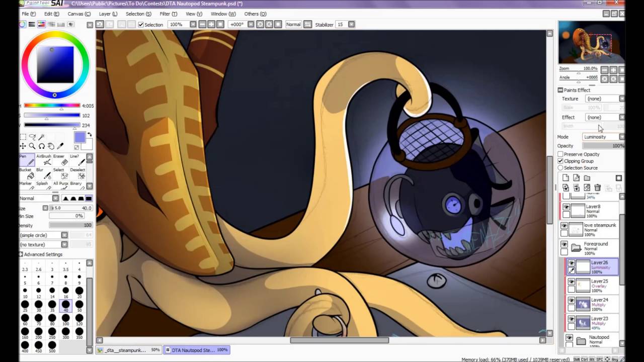644x362 pixels.
Task: Zoom out using navigator minus button
Action: click(604, 70)
